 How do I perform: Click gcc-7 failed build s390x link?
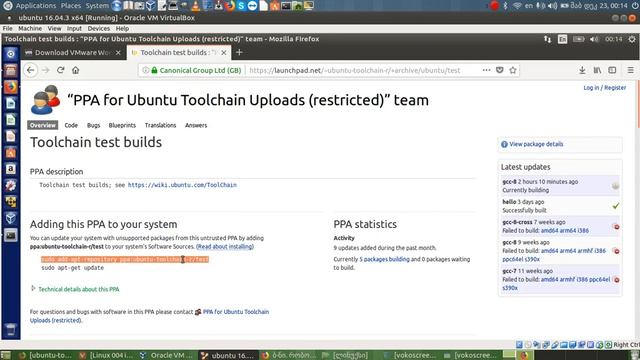(510, 288)
